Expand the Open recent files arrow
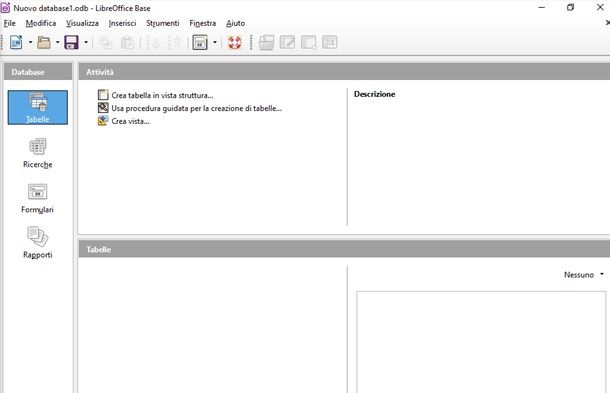Viewport: 610px width, 393px height. (58, 42)
